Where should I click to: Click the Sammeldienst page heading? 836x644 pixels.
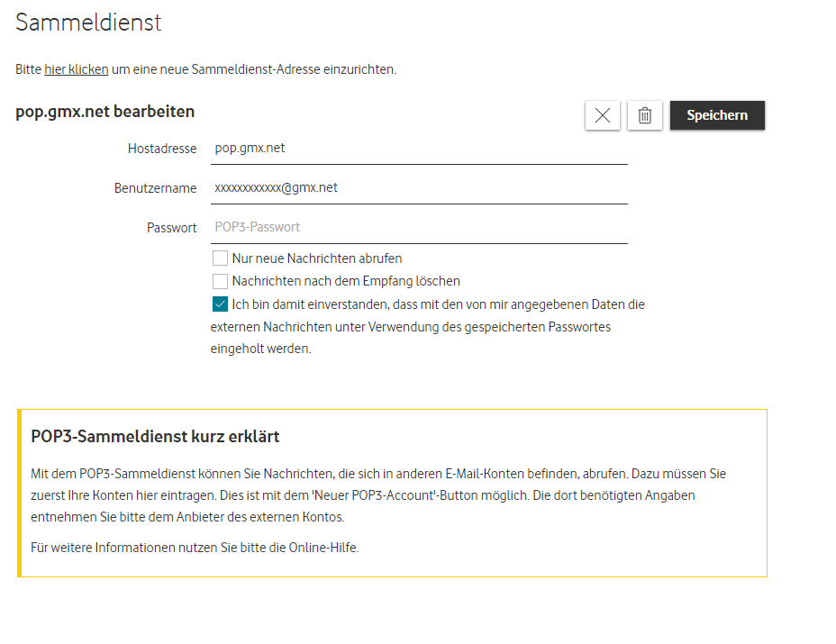(x=87, y=22)
